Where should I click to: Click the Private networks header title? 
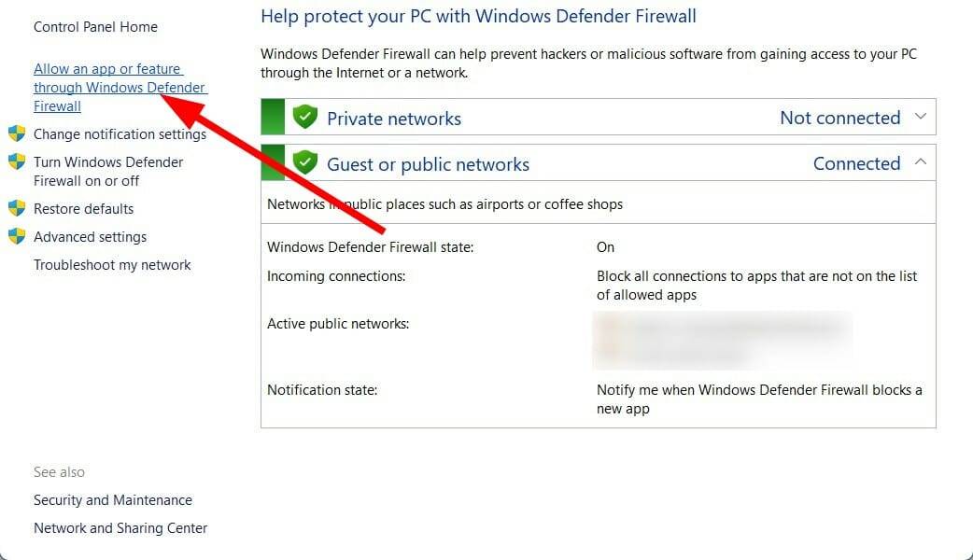393,119
